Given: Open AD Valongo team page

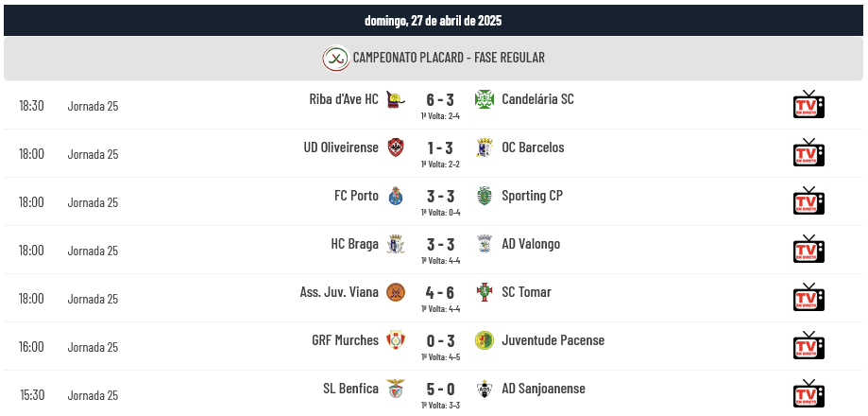Looking at the screenshot, I should (531, 244).
